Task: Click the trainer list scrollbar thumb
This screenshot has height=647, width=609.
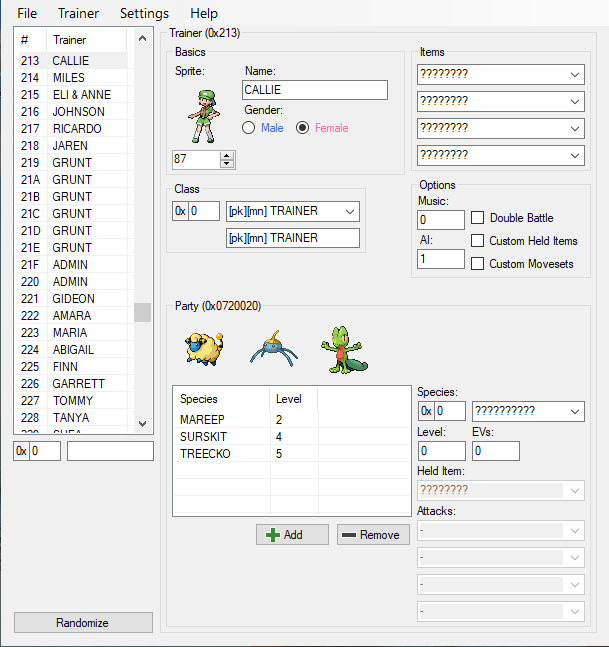Action: (x=142, y=312)
